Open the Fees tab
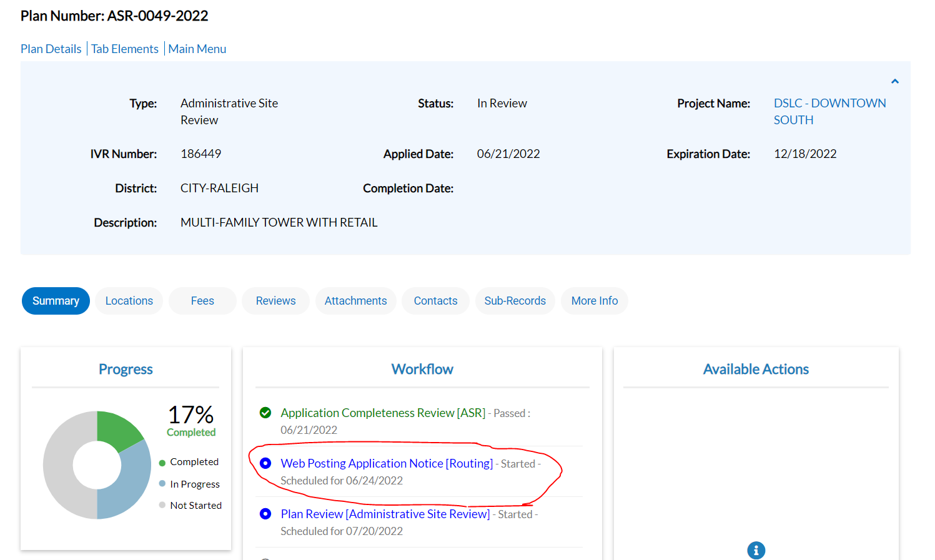This screenshot has width=935, height=560. [202, 301]
